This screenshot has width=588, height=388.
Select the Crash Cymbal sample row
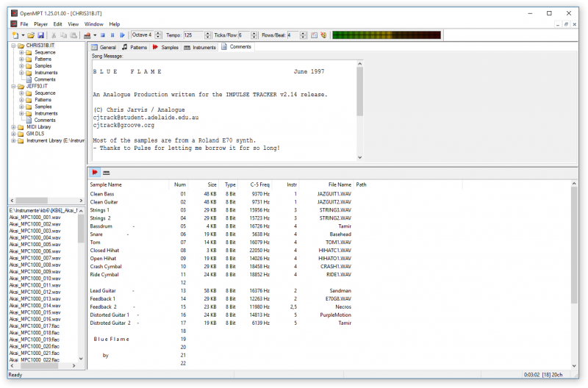[220, 267]
